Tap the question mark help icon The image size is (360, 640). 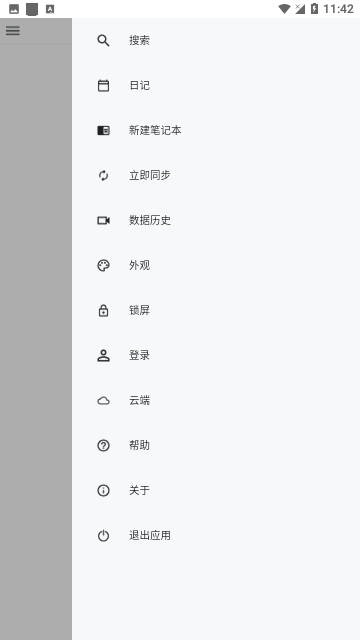click(x=103, y=445)
